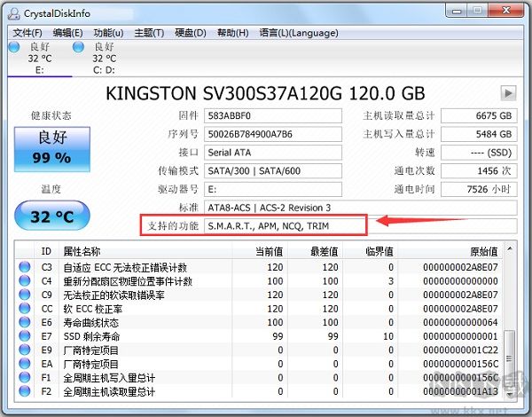The image size is (532, 417).
Task: Open the 帮助(H) menu
Action: [233, 33]
